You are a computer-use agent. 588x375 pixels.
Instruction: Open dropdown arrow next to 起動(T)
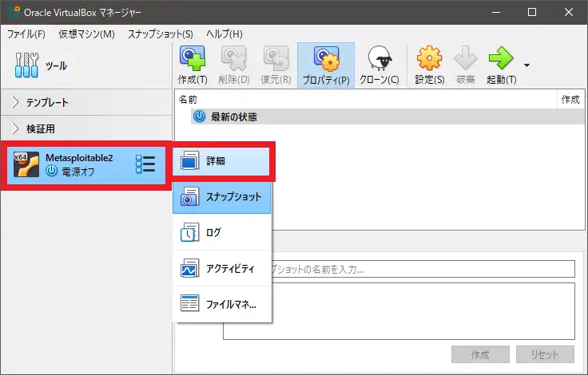tap(526, 65)
